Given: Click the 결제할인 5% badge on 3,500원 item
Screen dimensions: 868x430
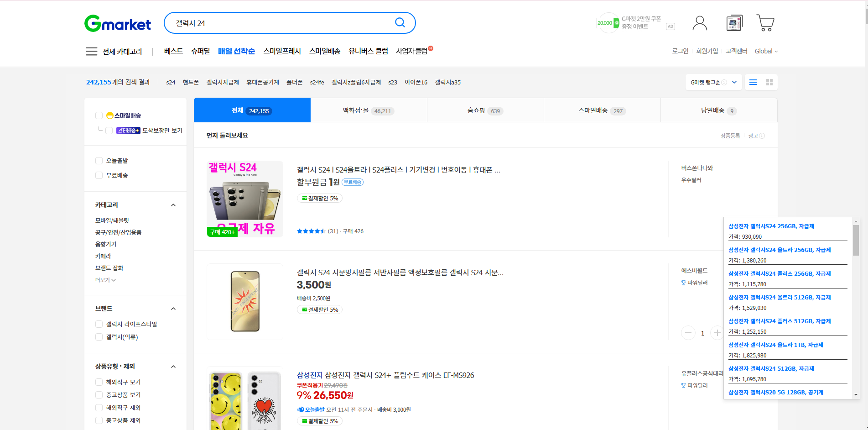Looking at the screenshot, I should pyautogui.click(x=320, y=309).
